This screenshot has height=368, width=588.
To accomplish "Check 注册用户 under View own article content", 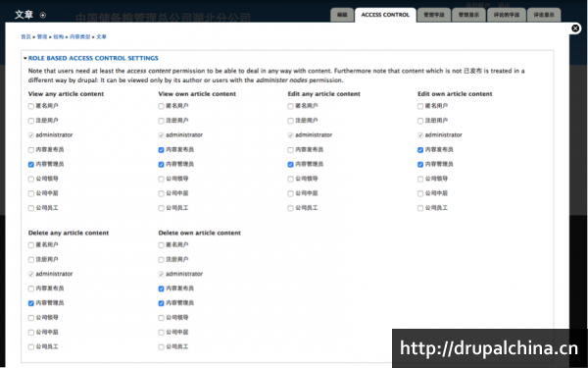I will 162,121.
